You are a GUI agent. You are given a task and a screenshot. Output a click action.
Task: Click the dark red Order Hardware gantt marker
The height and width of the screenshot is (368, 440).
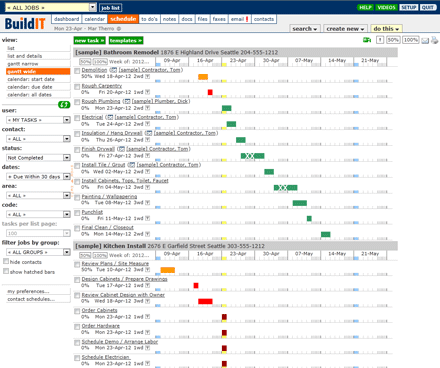224,332
